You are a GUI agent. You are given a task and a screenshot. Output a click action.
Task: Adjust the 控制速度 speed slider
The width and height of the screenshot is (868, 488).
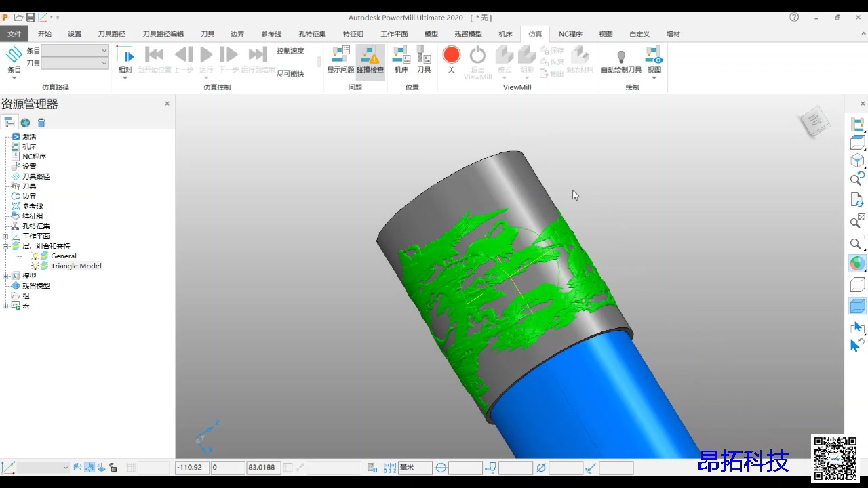pyautogui.click(x=319, y=62)
